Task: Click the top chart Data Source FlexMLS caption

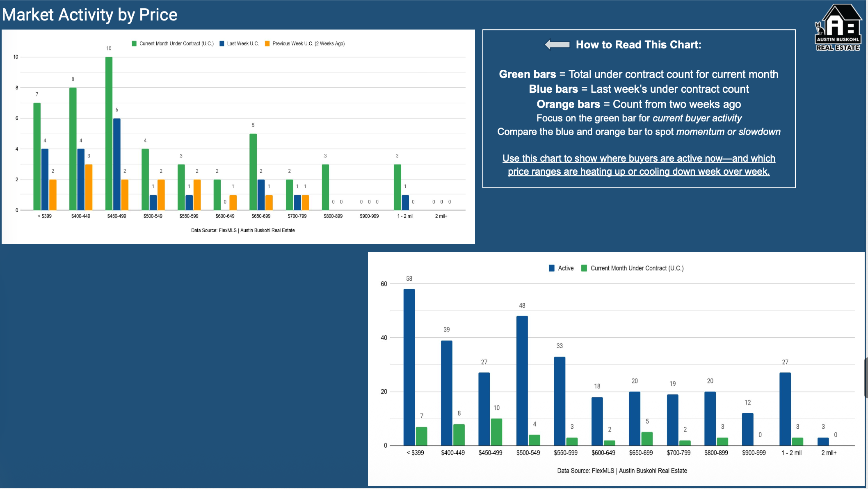Action: coord(243,231)
